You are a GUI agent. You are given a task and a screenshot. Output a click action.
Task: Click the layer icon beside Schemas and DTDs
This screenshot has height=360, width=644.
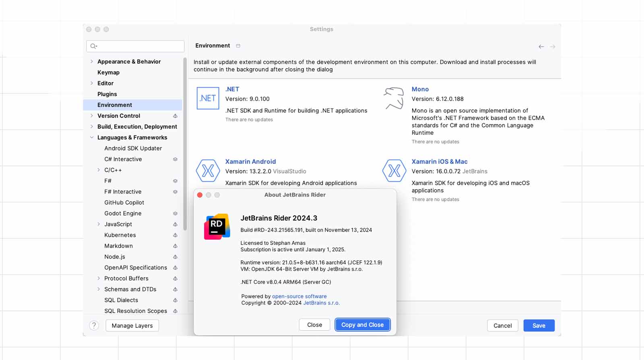pyautogui.click(x=175, y=290)
